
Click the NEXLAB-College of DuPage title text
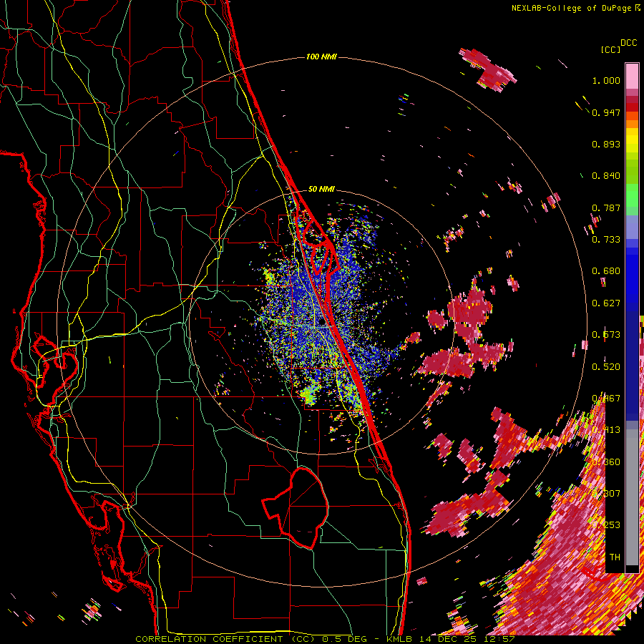[x=571, y=8]
